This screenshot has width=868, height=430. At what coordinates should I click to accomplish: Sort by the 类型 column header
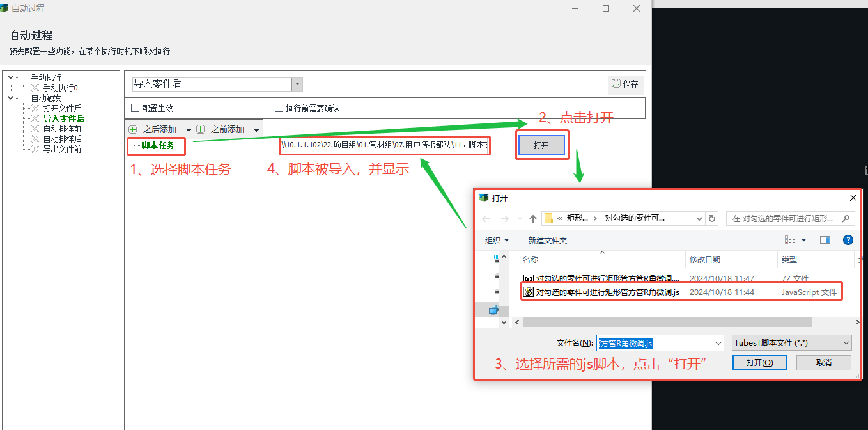[x=789, y=260]
